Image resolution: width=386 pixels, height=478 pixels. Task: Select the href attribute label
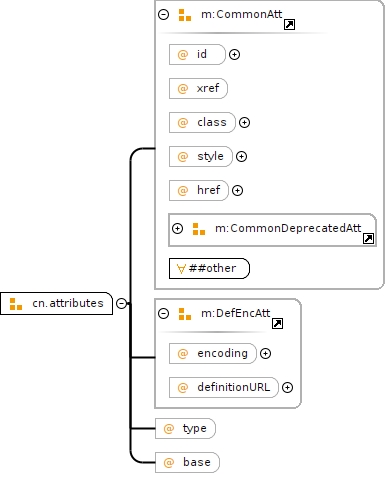click(209, 190)
